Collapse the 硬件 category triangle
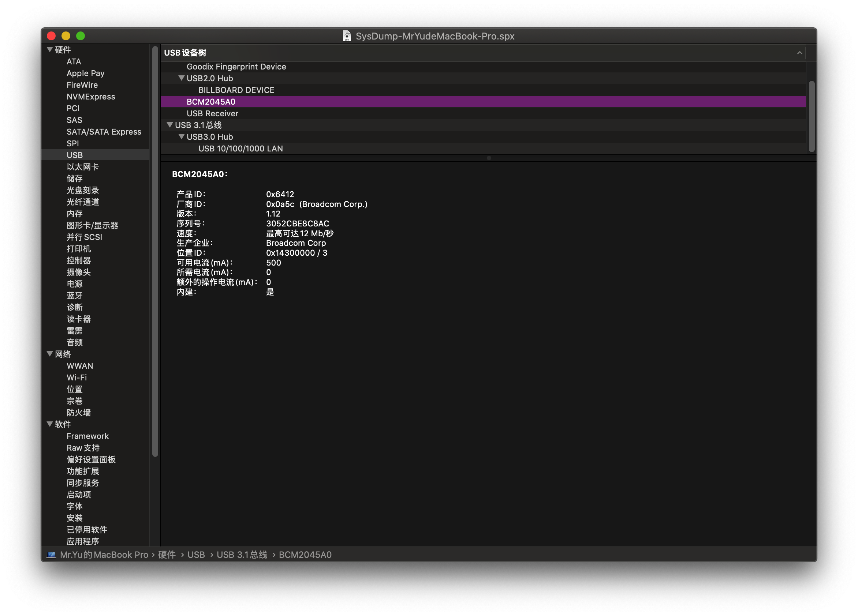Viewport: 858px width, 616px height. pyautogui.click(x=49, y=49)
